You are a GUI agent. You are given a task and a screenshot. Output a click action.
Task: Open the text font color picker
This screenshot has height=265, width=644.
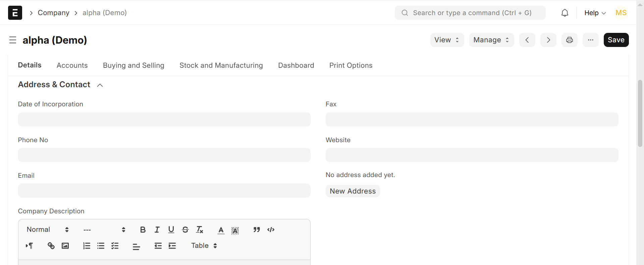tap(221, 230)
